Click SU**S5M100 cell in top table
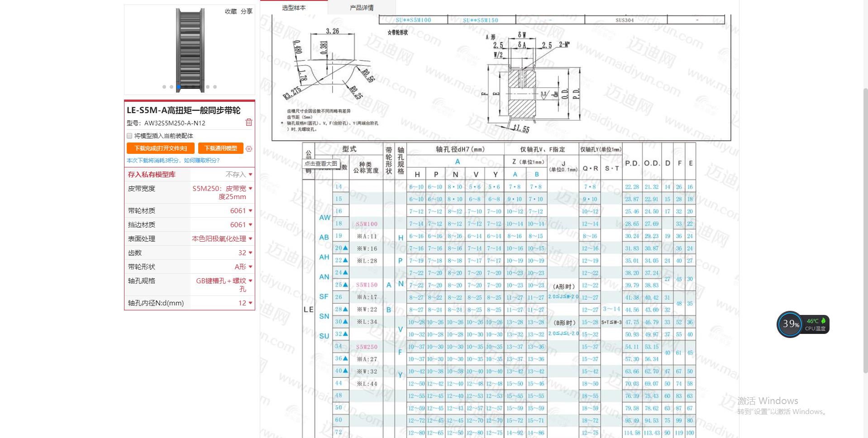Image resolution: width=868 pixels, height=438 pixels. click(x=413, y=20)
